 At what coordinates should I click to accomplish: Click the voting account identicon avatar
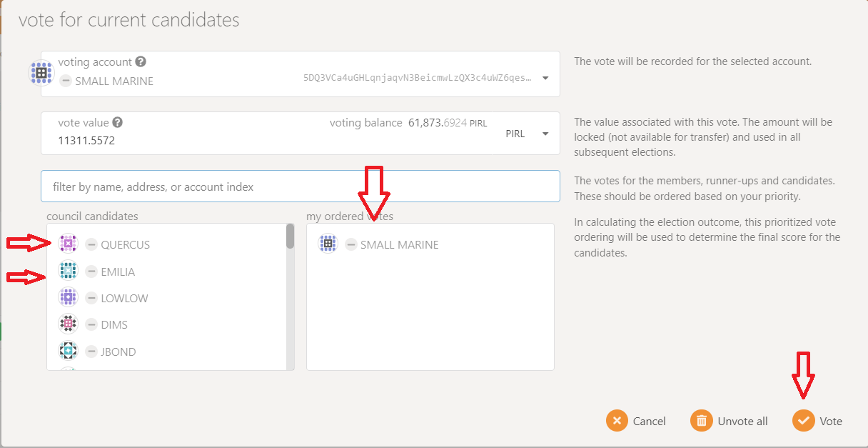(x=41, y=73)
